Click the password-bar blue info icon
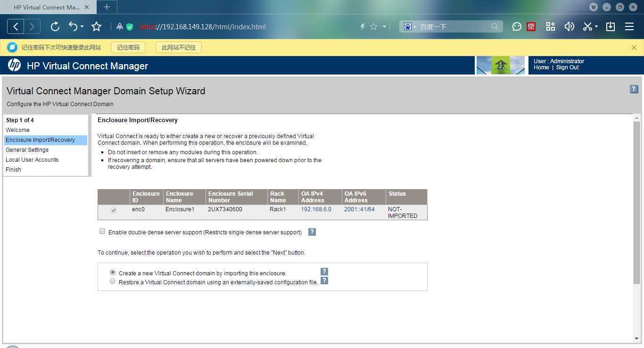The width and height of the screenshot is (644, 348). 12,48
